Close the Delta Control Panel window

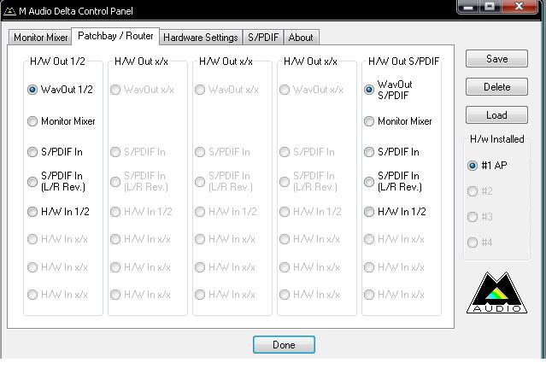(x=519, y=7)
